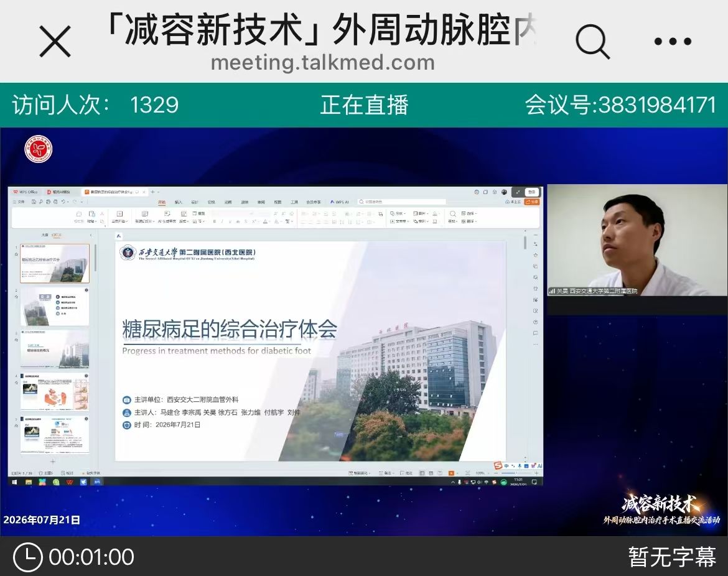Switch the slide panel to 大纲 view
This screenshot has height=576, width=728.
coord(45,235)
